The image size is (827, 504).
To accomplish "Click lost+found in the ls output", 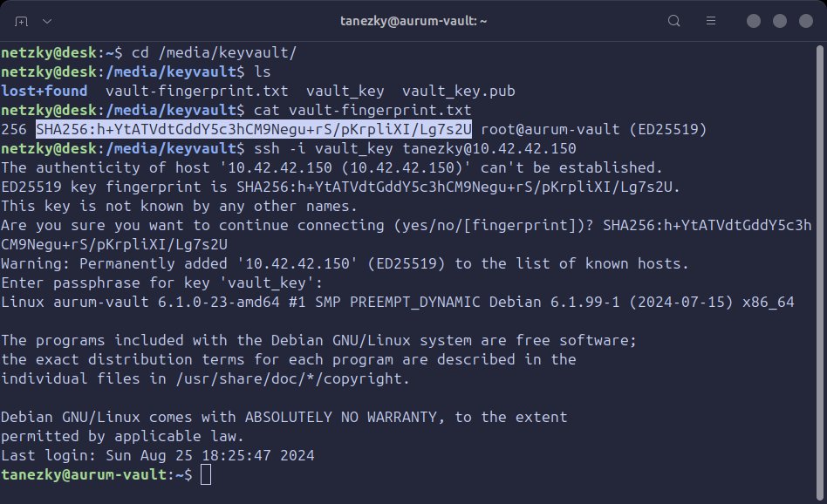I will pyautogui.click(x=44, y=91).
